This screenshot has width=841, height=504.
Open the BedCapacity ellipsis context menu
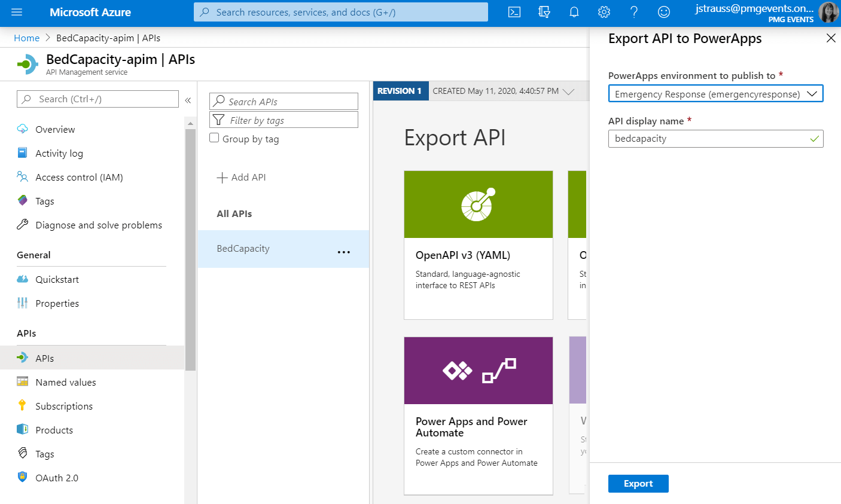(x=344, y=252)
